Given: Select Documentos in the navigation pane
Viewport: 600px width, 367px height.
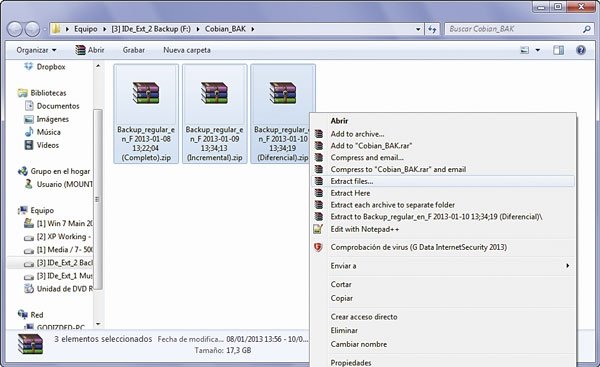Looking at the screenshot, I should 58,106.
